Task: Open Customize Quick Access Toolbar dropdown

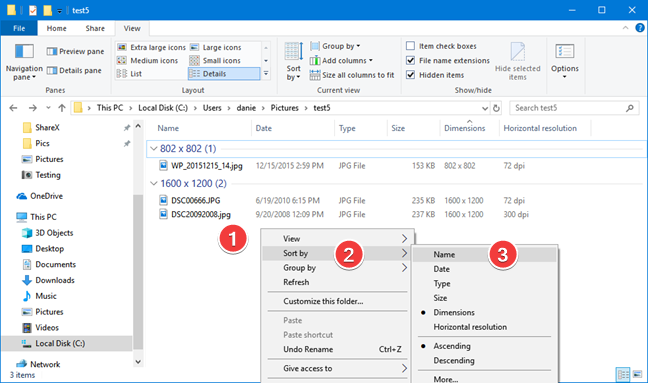Action: point(60,11)
